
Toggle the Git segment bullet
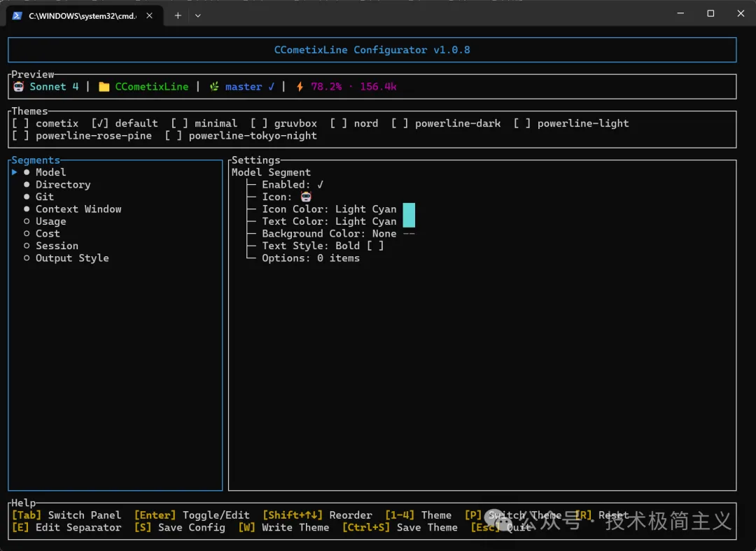pyautogui.click(x=27, y=197)
